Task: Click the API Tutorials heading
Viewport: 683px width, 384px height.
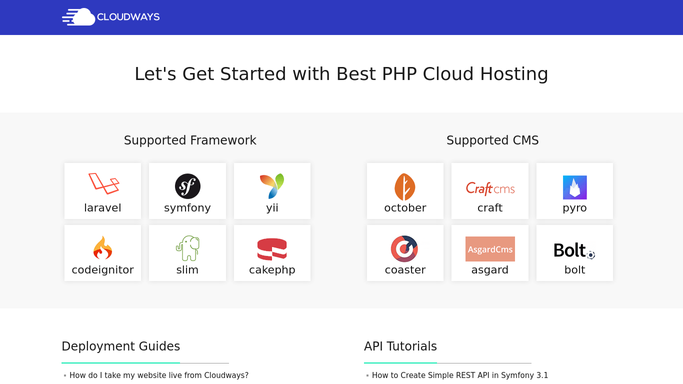Action: point(400,346)
